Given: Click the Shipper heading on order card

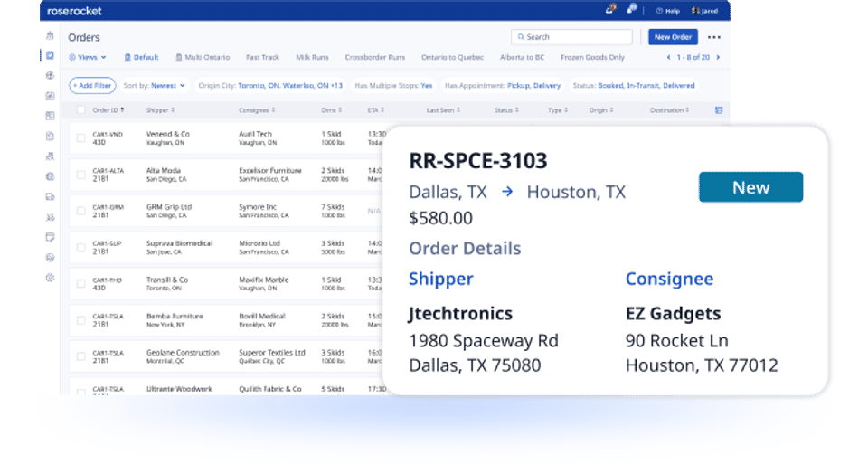Looking at the screenshot, I should (x=441, y=279).
